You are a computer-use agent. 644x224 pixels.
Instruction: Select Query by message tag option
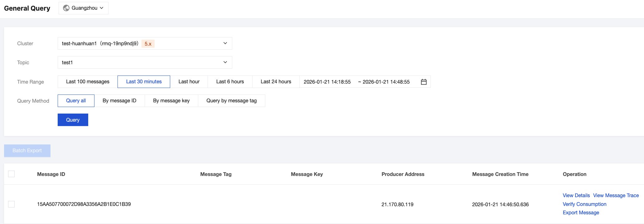pos(231,101)
